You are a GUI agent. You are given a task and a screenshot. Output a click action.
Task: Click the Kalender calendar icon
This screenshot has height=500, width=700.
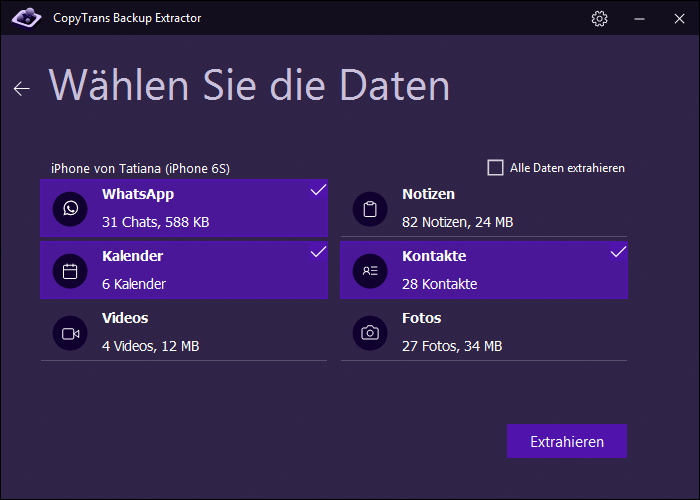pos(70,271)
